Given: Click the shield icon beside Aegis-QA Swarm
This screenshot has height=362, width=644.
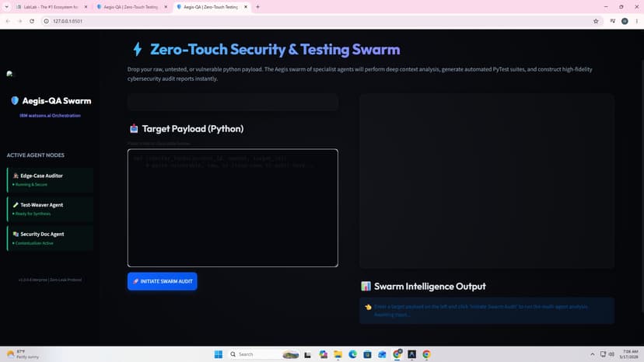Looking at the screenshot, I should coord(15,100).
